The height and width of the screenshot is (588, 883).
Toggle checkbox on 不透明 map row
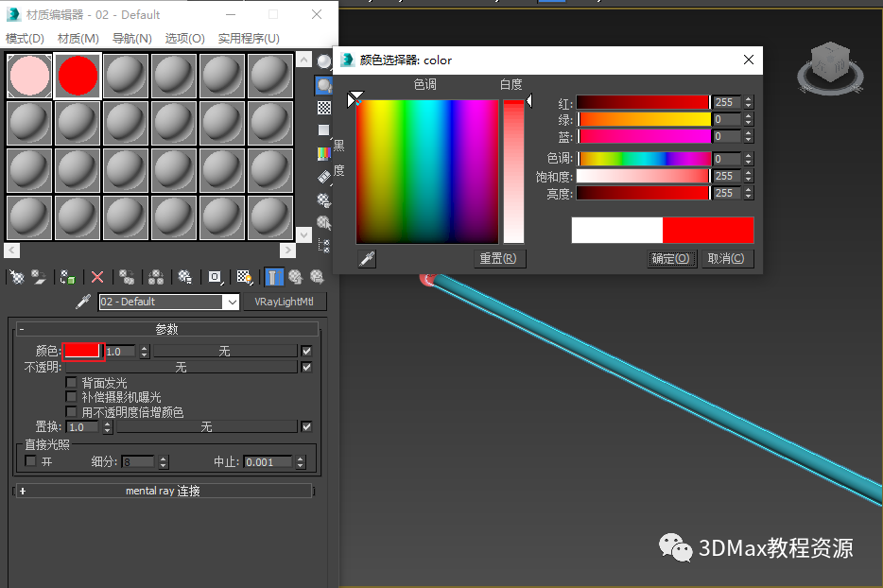306,367
